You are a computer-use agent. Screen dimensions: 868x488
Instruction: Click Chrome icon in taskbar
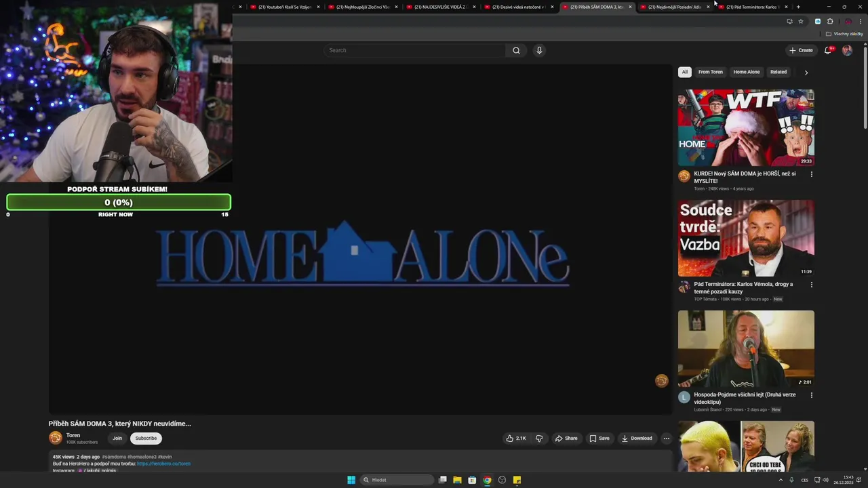487,480
